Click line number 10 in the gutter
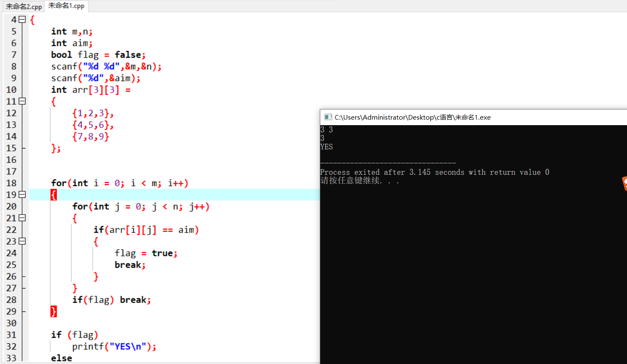Image resolution: width=627 pixels, height=364 pixels. (11, 90)
